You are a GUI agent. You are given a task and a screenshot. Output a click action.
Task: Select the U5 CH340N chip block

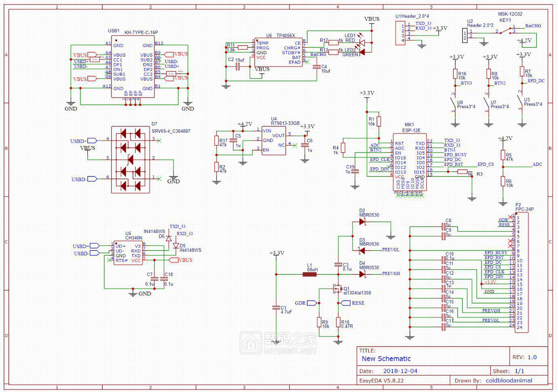(x=128, y=253)
